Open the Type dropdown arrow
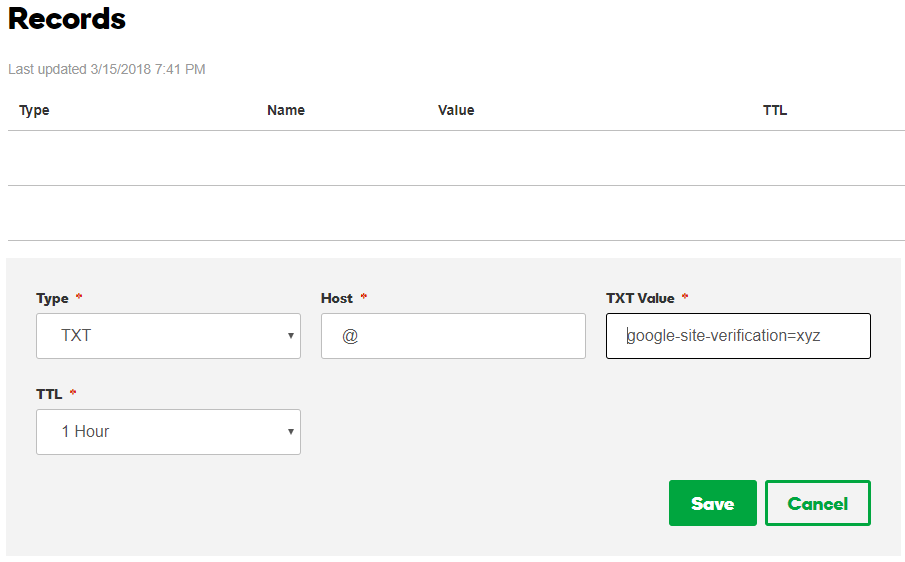 [290, 336]
